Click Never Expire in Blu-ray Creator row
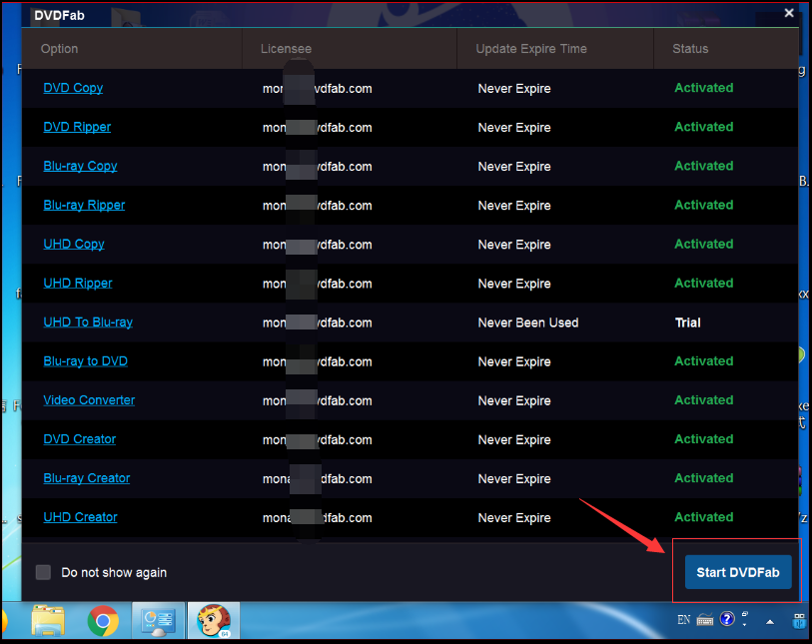The height and width of the screenshot is (644, 812). [x=514, y=479]
